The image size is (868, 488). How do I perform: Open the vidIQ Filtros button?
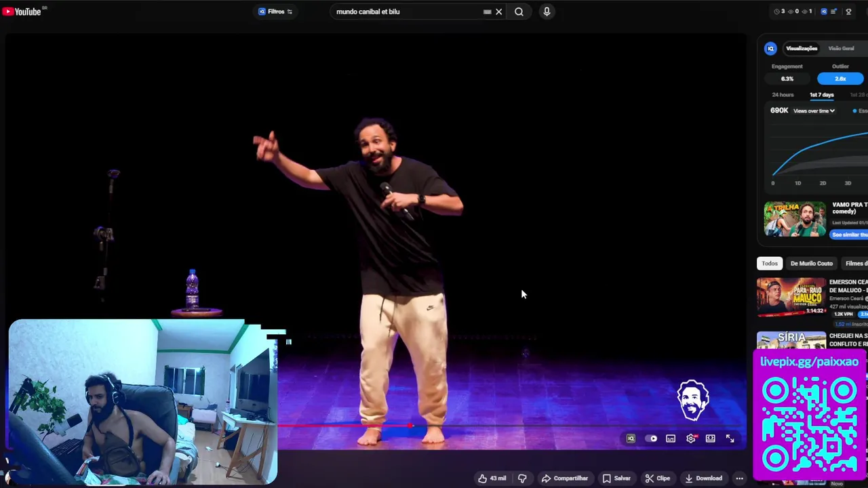click(x=275, y=12)
